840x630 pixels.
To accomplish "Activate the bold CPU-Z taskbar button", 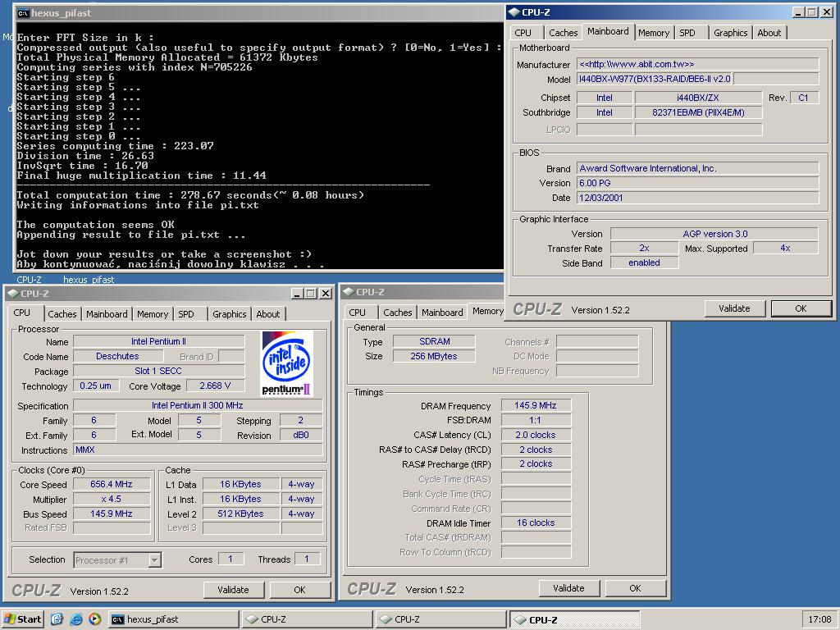I will click(574, 620).
